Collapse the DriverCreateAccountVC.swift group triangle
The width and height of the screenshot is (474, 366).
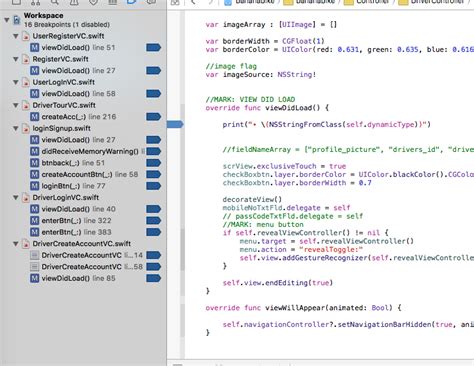point(16,244)
